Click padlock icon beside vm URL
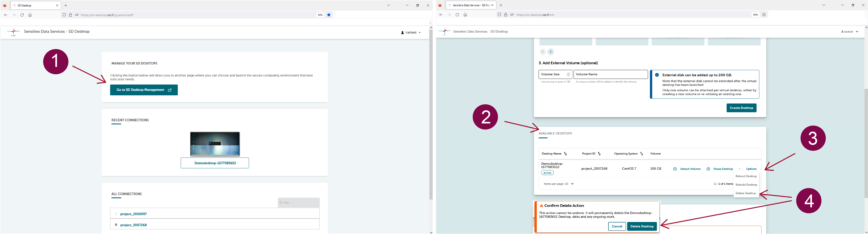This screenshot has width=868, height=234. [x=506, y=15]
